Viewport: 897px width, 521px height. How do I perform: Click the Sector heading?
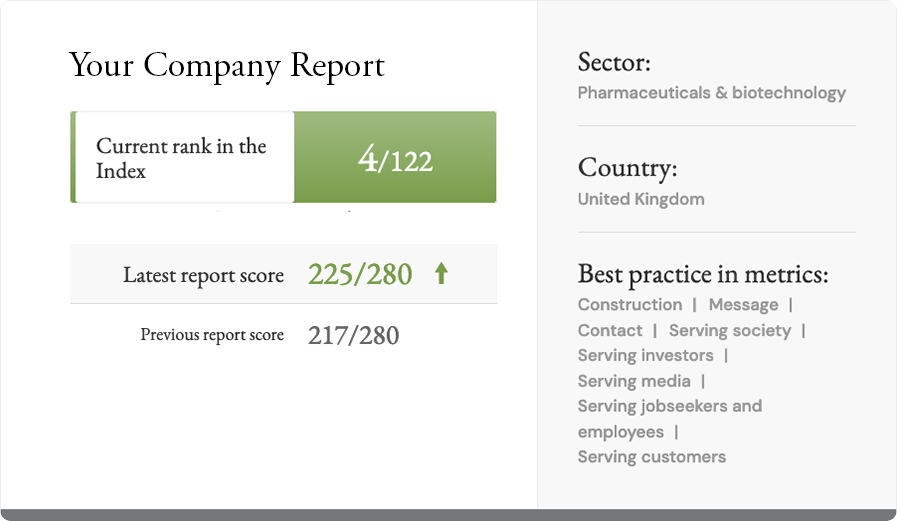click(x=614, y=62)
